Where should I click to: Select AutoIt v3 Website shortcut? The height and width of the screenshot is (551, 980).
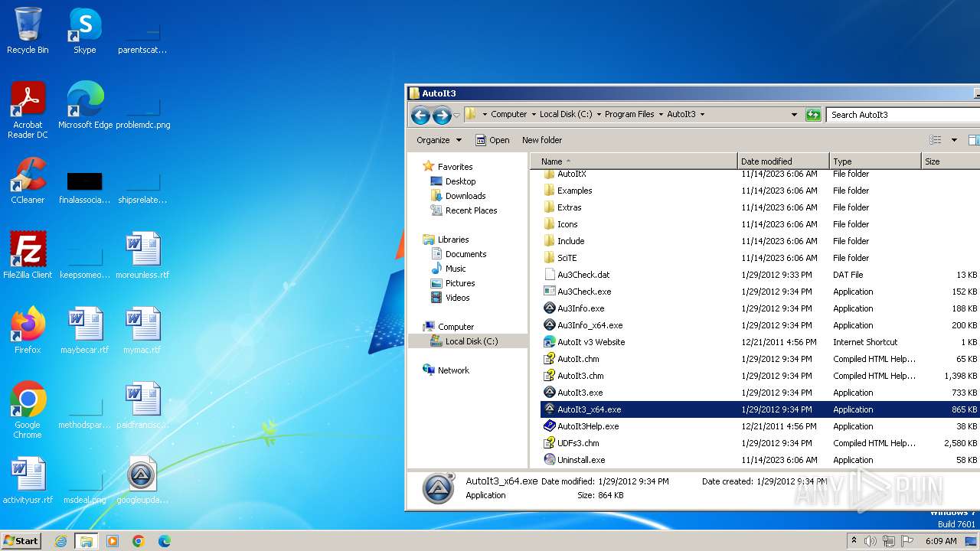click(591, 342)
